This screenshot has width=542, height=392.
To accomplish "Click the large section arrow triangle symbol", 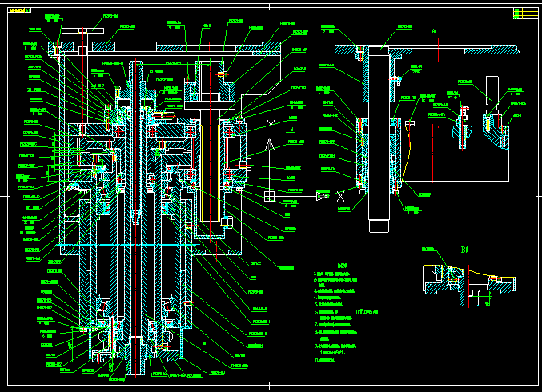I will [270, 146].
